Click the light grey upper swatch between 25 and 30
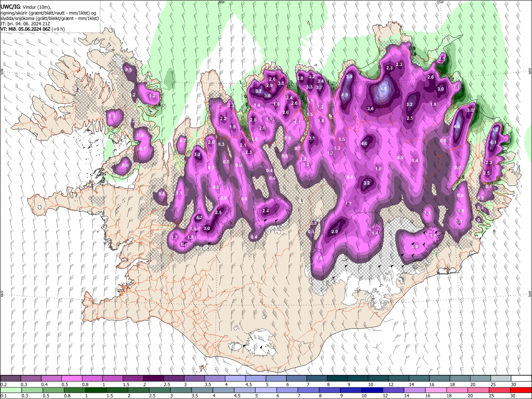 coord(500,379)
